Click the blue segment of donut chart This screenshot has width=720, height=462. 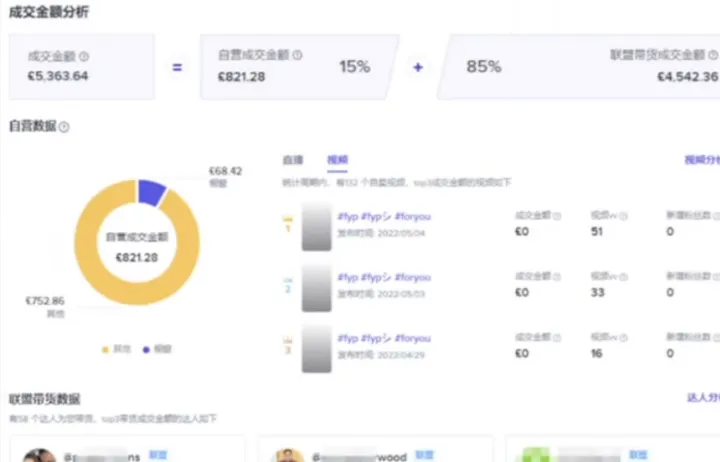click(x=151, y=191)
